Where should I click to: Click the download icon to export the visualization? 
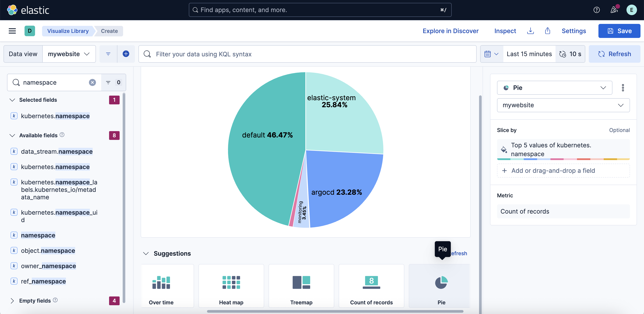(x=531, y=31)
